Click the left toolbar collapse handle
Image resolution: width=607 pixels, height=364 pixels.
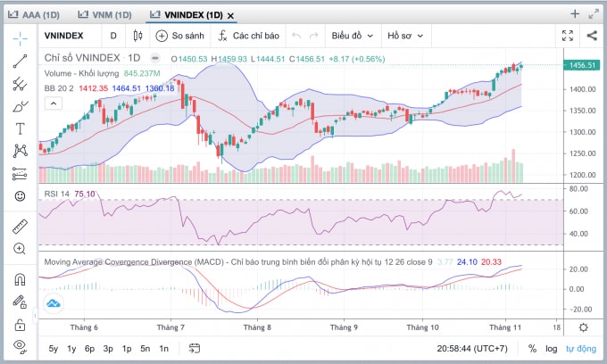(35, 315)
